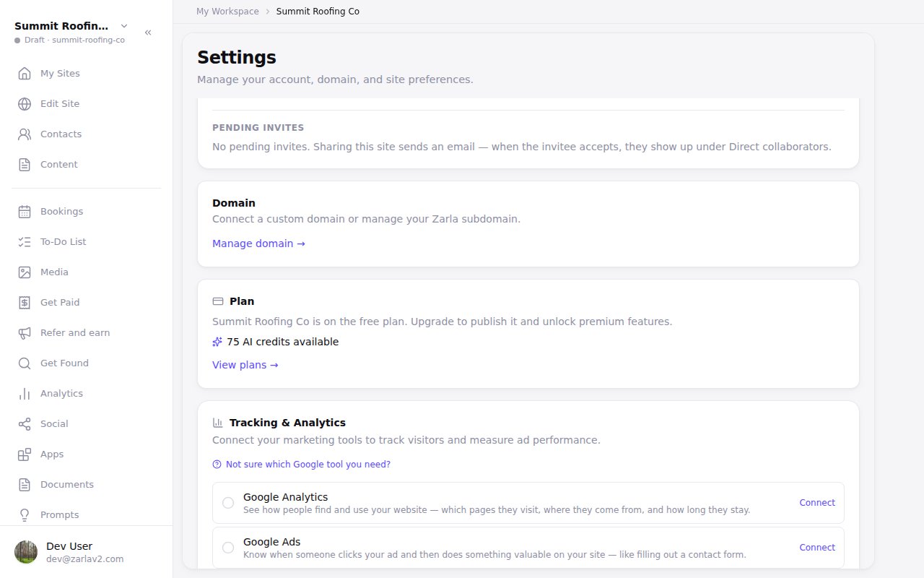Click the Dev User avatar photo
Viewport: 924px width, 578px height.
26,552
